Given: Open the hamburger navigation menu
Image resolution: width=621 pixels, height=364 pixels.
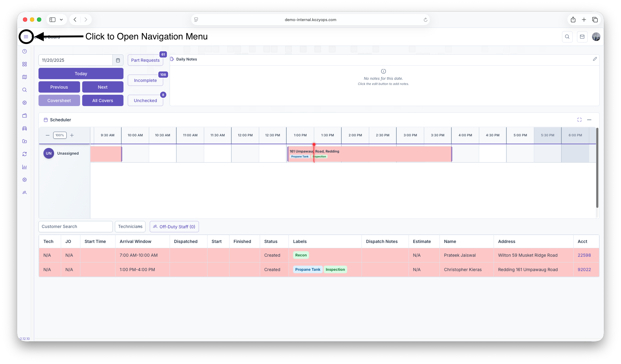Looking at the screenshot, I should coord(26,37).
